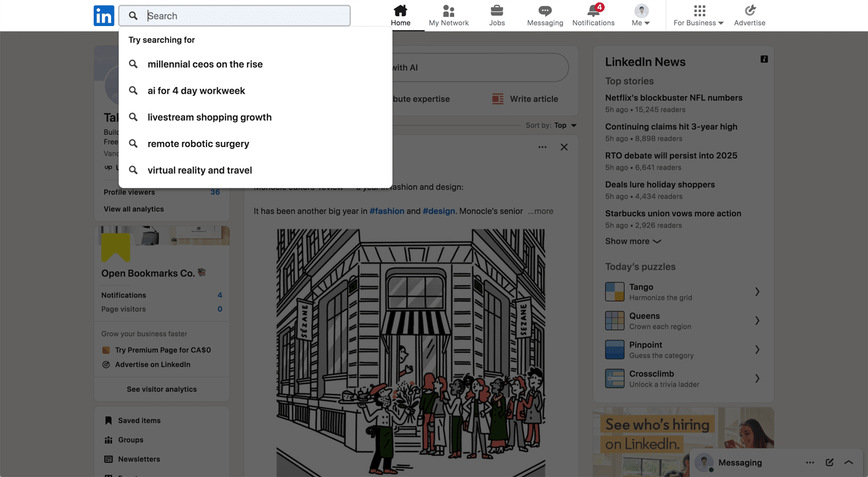
Task: Open Messaging bar three-dot options
Action: click(x=810, y=463)
